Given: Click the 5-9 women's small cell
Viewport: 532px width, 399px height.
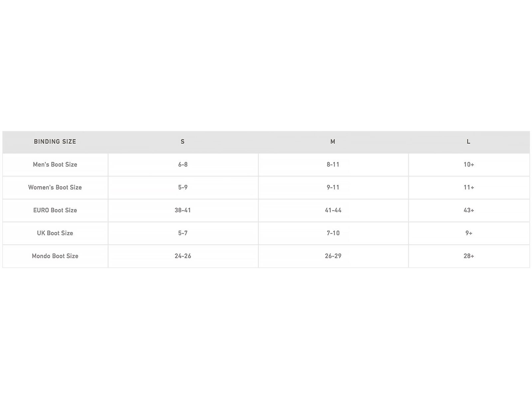Looking at the screenshot, I should [183, 188].
